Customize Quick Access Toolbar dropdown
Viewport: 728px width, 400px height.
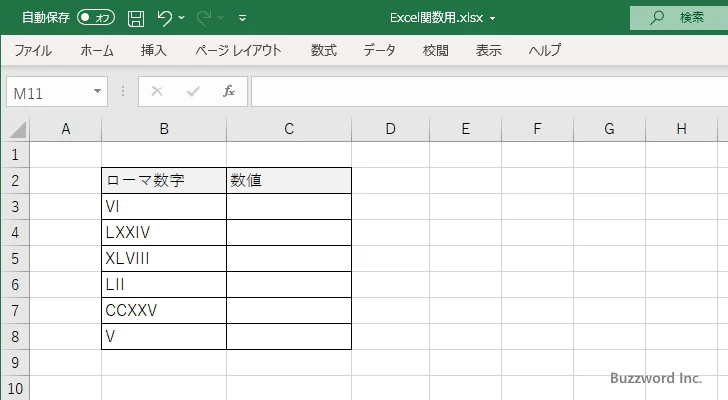pyautogui.click(x=242, y=19)
